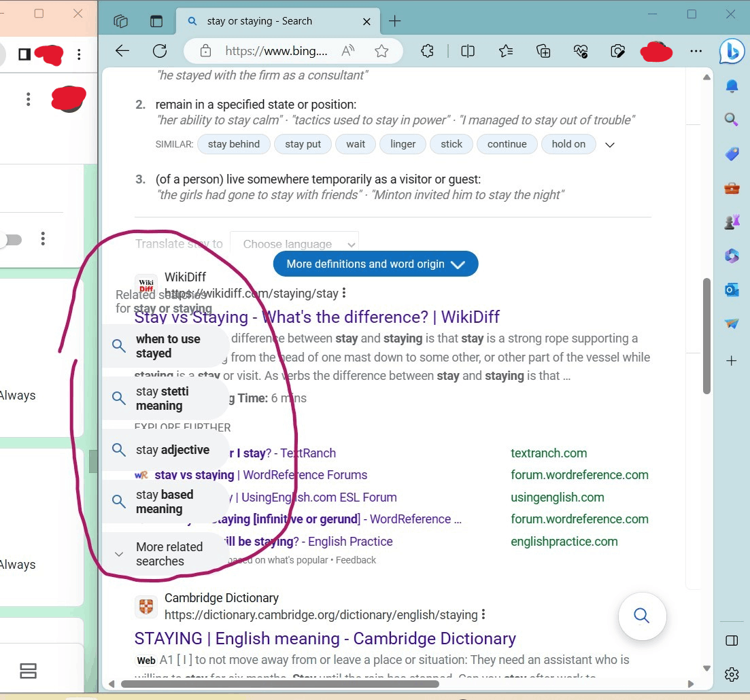Click the Read aloud icon in address bar
The width and height of the screenshot is (750, 700).
347,50
